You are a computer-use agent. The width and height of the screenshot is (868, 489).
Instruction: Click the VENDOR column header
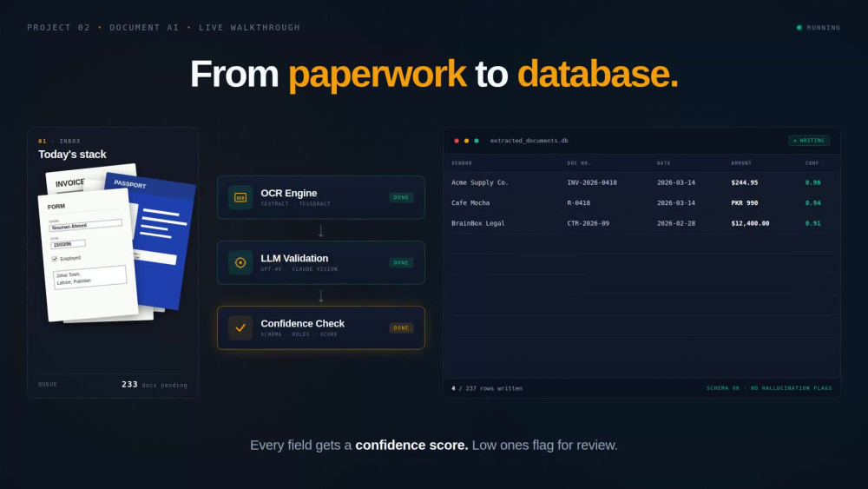click(x=462, y=163)
